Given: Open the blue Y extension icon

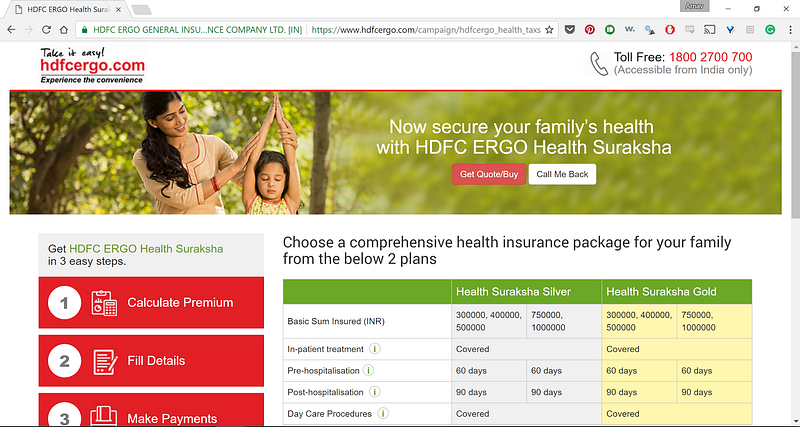Looking at the screenshot, I should 730,30.
